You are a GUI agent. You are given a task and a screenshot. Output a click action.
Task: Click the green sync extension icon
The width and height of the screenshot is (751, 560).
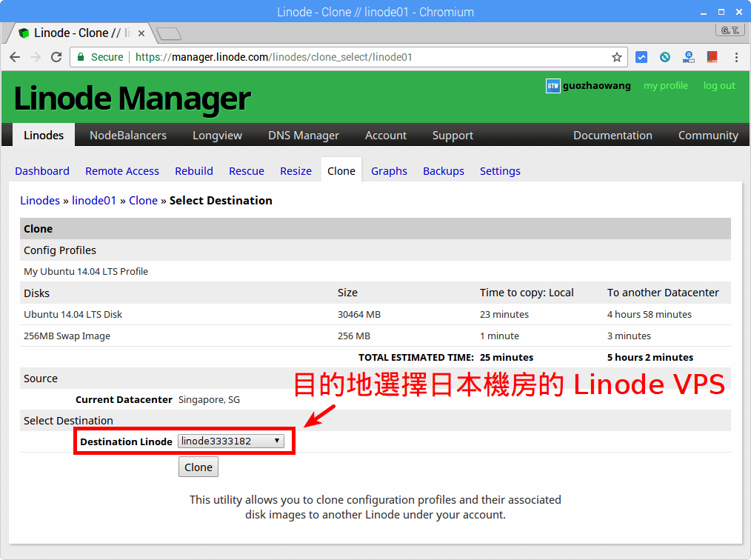point(664,57)
